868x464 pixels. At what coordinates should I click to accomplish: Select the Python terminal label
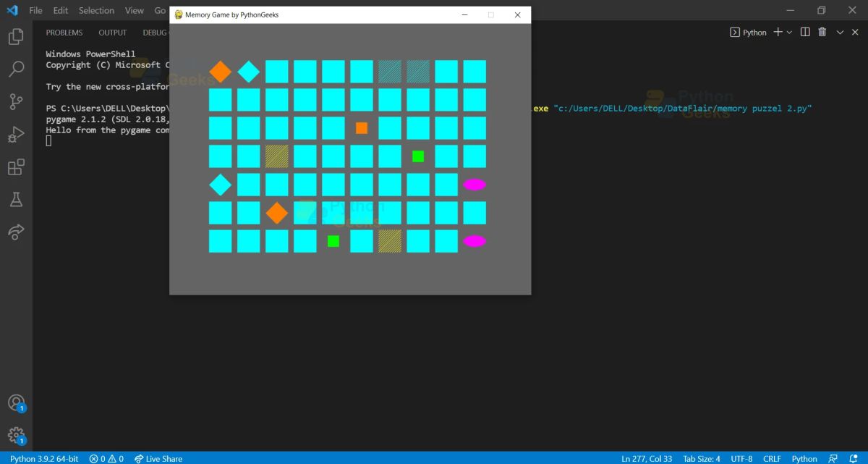pyautogui.click(x=748, y=32)
